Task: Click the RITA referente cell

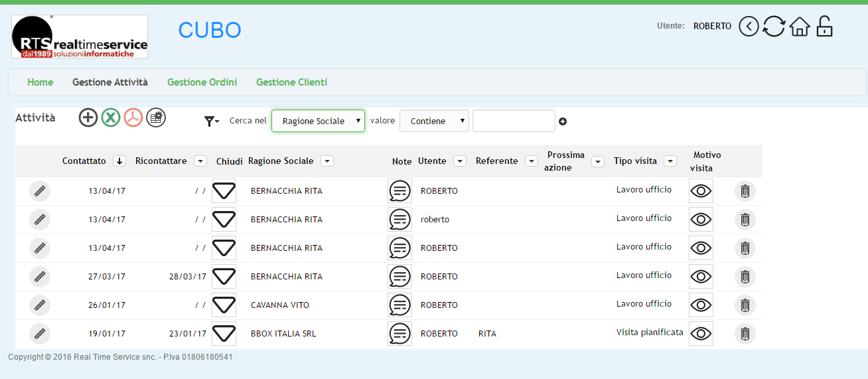Action: [487, 334]
